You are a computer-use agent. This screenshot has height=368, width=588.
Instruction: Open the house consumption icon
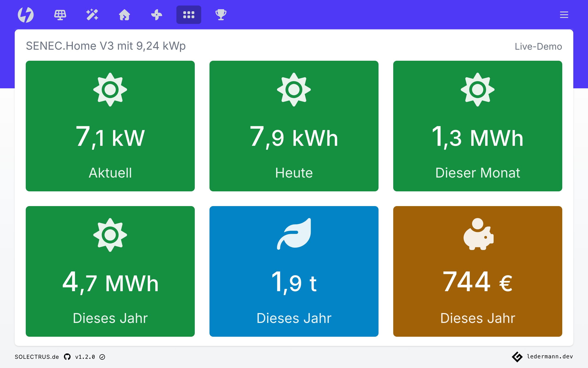click(124, 14)
